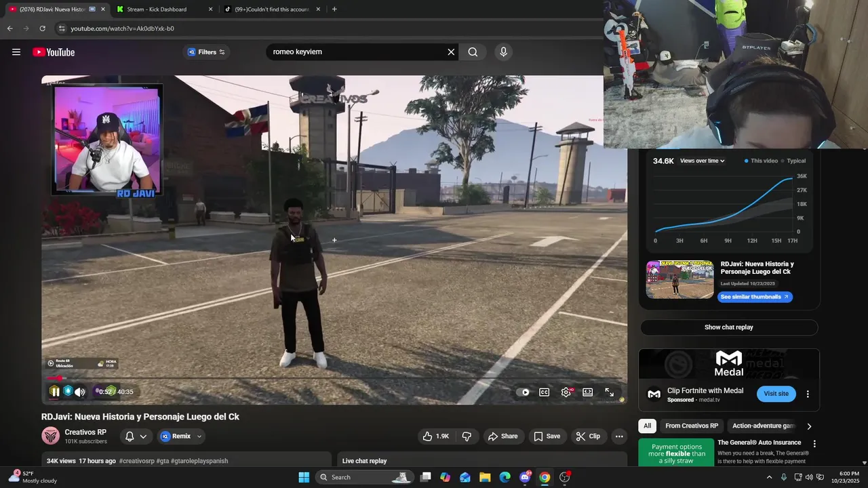This screenshot has width=868, height=488.
Task: Click the Remix button
Action: [x=176, y=436]
